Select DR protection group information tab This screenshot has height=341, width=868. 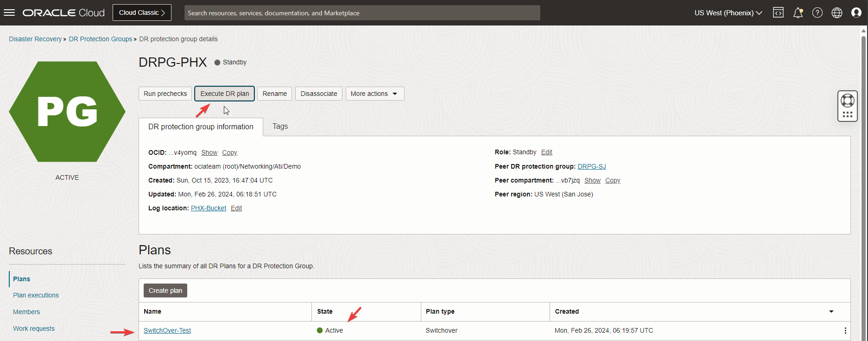(201, 127)
